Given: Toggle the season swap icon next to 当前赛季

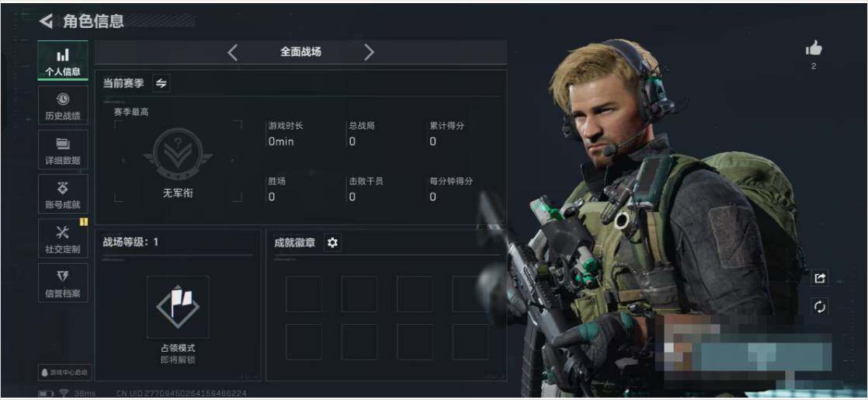Looking at the screenshot, I should pos(161,83).
